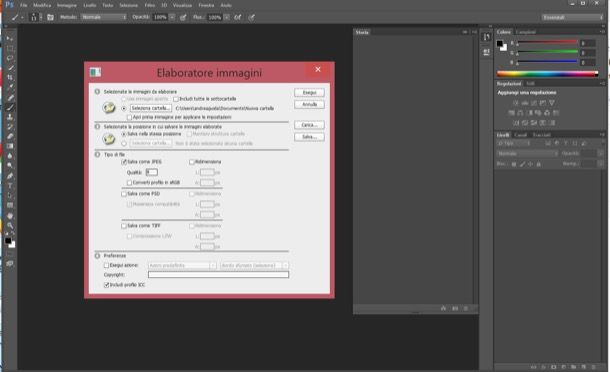The height and width of the screenshot is (372, 610).
Task: Check Converti profilo in sRGB
Action: pos(130,182)
